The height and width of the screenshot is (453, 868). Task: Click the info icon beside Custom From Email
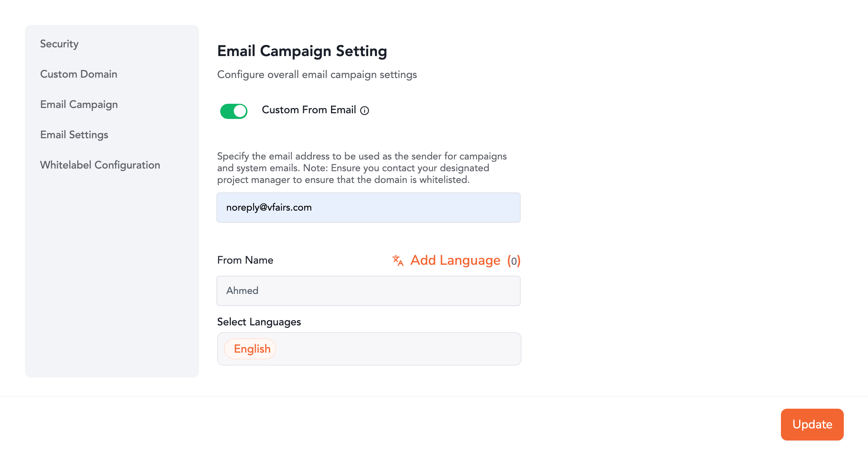pyautogui.click(x=364, y=111)
